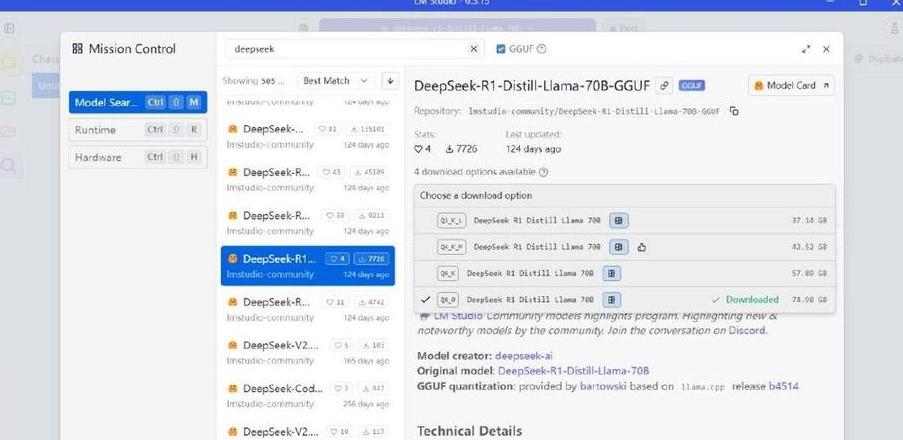
Task: Click the GGUF badge beside model title
Action: click(x=692, y=85)
